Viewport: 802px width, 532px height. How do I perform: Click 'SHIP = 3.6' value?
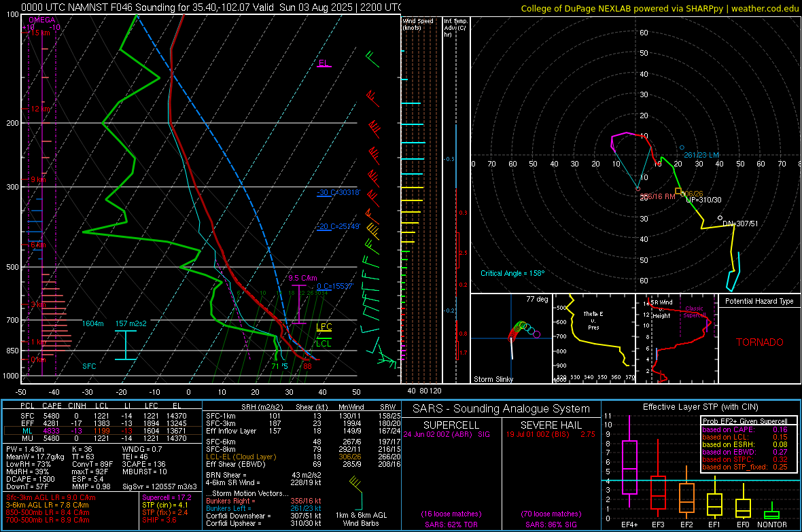coord(159,520)
